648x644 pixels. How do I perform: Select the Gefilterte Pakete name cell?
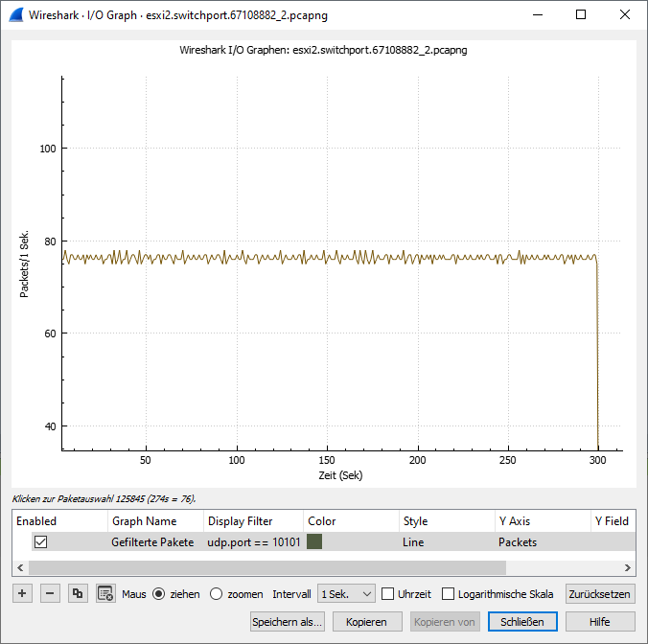tap(155, 542)
